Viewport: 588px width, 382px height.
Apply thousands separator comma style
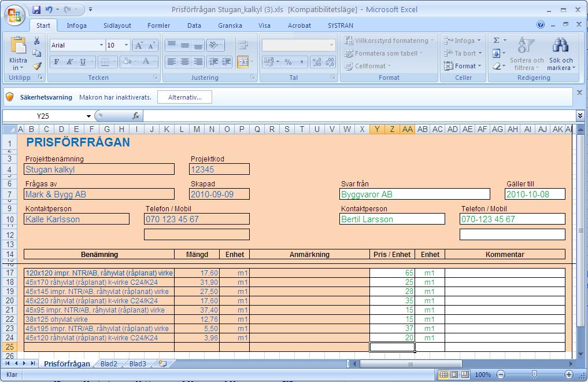pyautogui.click(x=301, y=62)
